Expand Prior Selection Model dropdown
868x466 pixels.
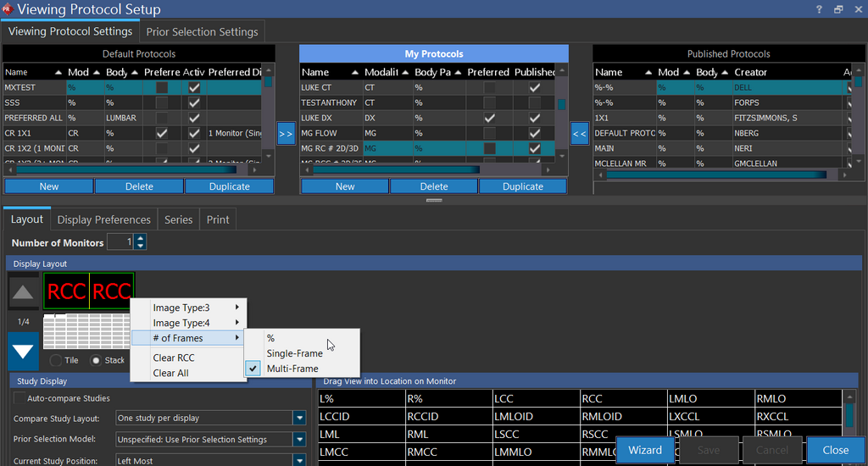click(299, 440)
